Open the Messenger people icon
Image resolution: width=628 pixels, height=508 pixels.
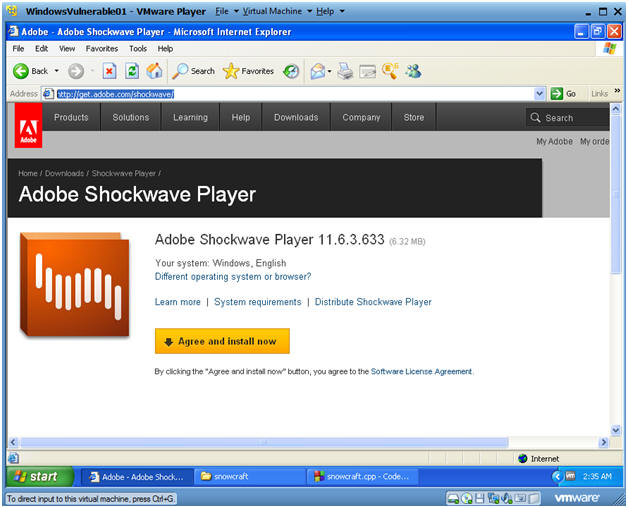(413, 71)
